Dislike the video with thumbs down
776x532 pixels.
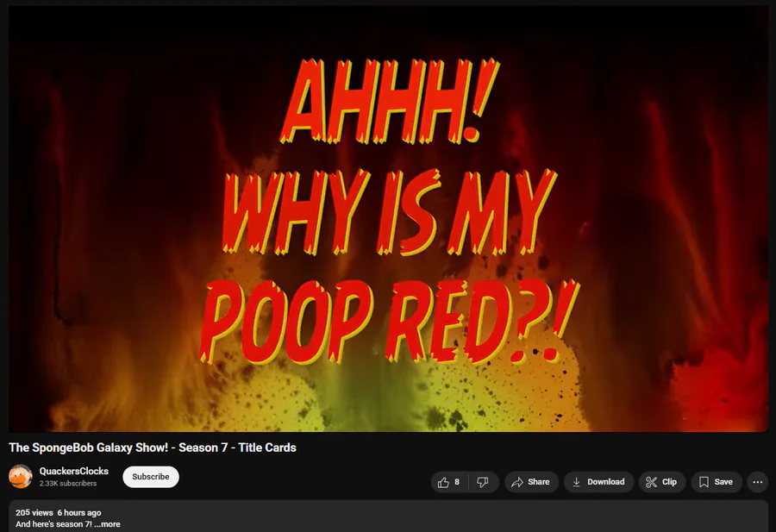point(483,482)
